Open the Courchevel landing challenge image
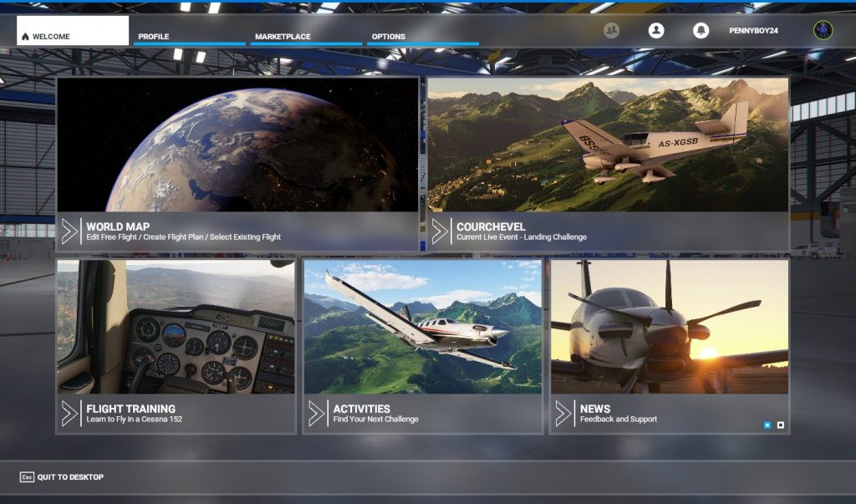The image size is (856, 504). click(609, 145)
